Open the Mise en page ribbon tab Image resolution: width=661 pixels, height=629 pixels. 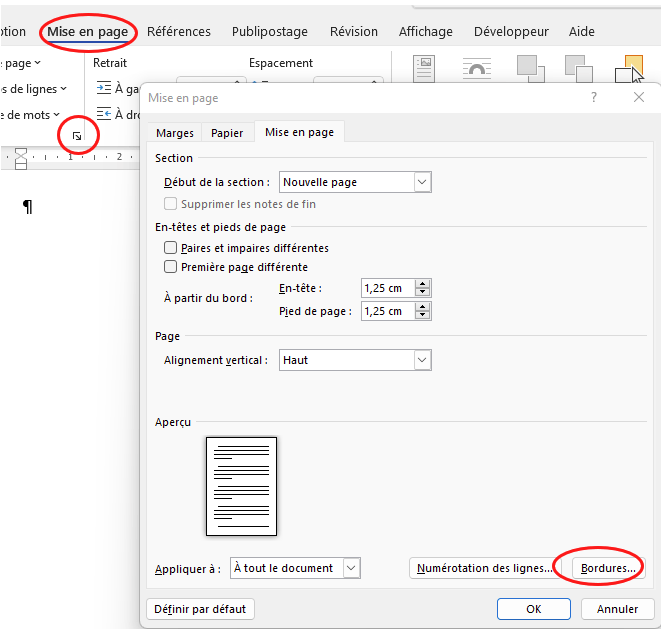click(x=88, y=32)
